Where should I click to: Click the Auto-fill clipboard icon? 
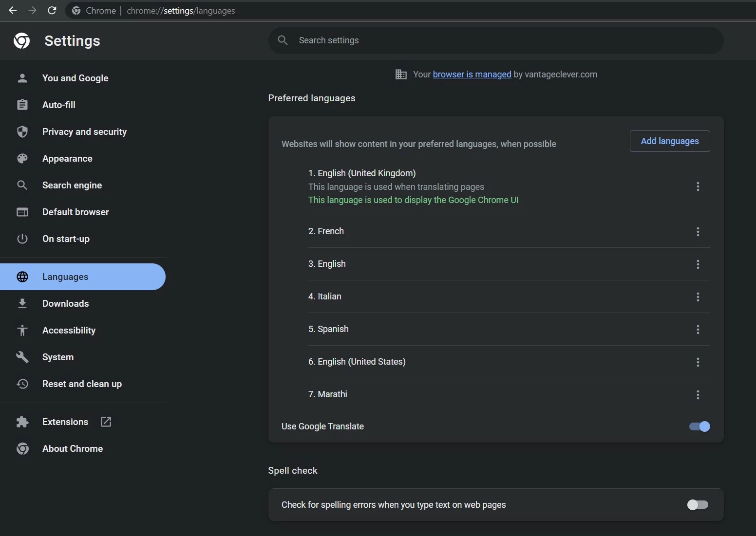[22, 105]
